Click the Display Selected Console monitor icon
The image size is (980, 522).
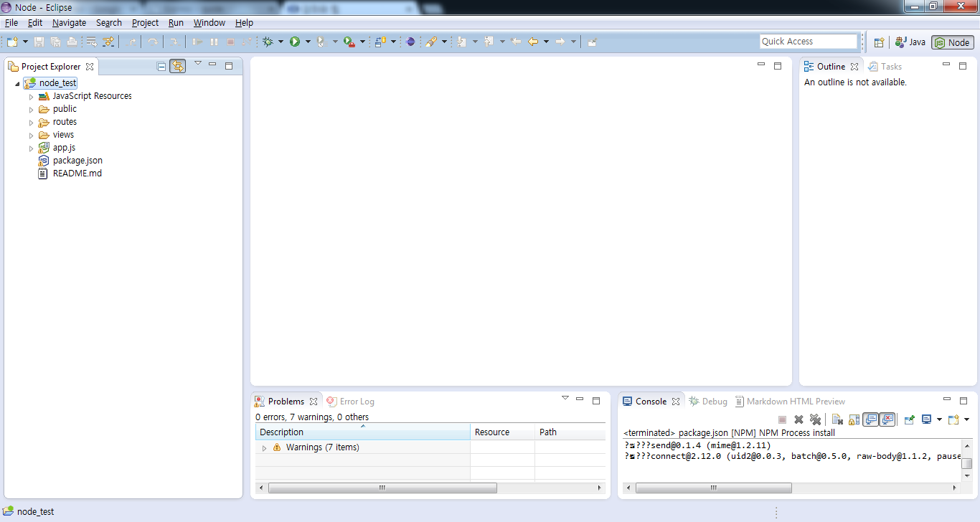click(x=926, y=419)
